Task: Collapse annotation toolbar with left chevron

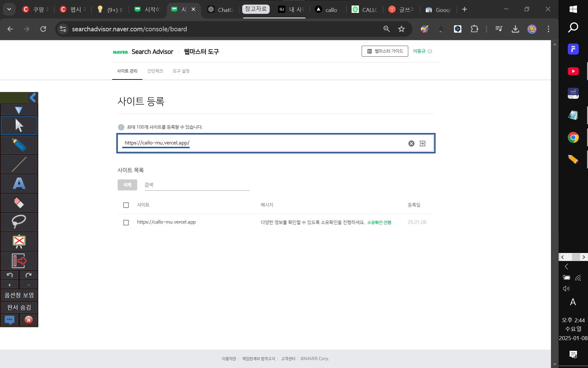Action: (x=33, y=98)
